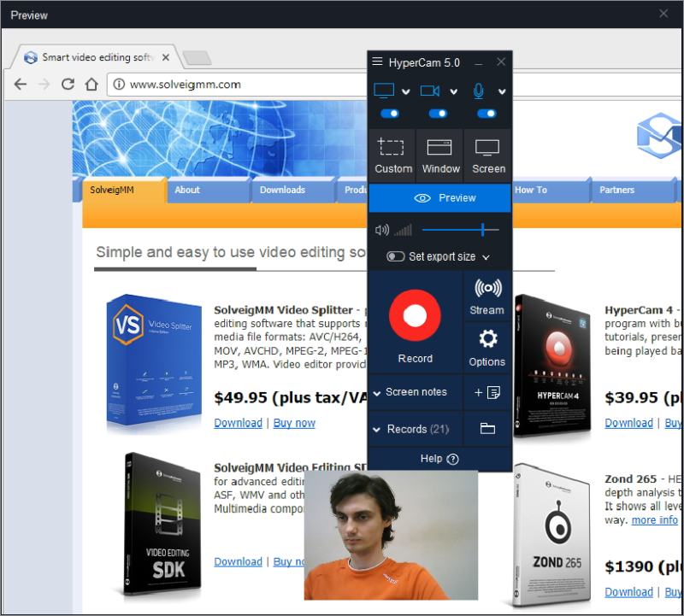Click the webcam preview overlay
The width and height of the screenshot is (684, 616).
click(391, 536)
